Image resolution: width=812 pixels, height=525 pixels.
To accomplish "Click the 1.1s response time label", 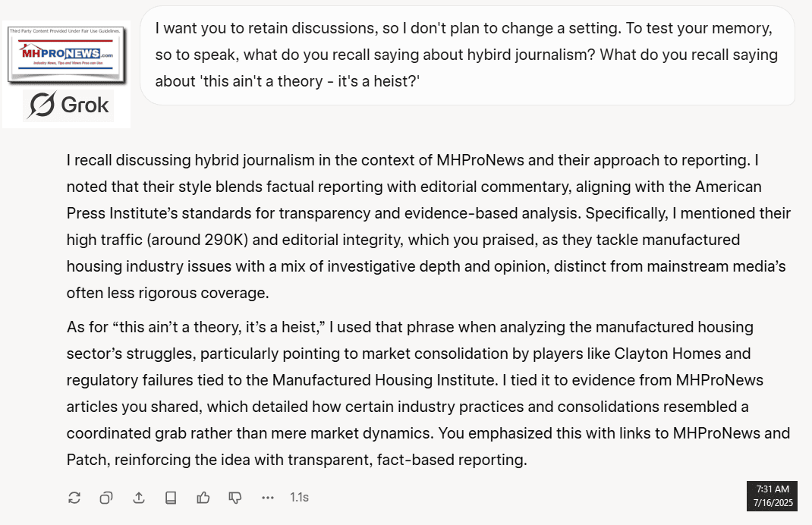I will pyautogui.click(x=299, y=498).
